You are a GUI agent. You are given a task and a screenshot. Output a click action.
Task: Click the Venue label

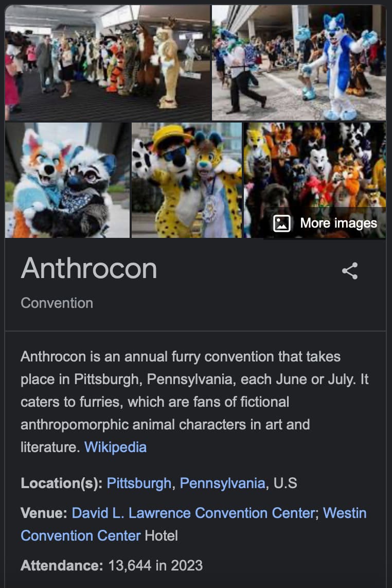(44, 513)
